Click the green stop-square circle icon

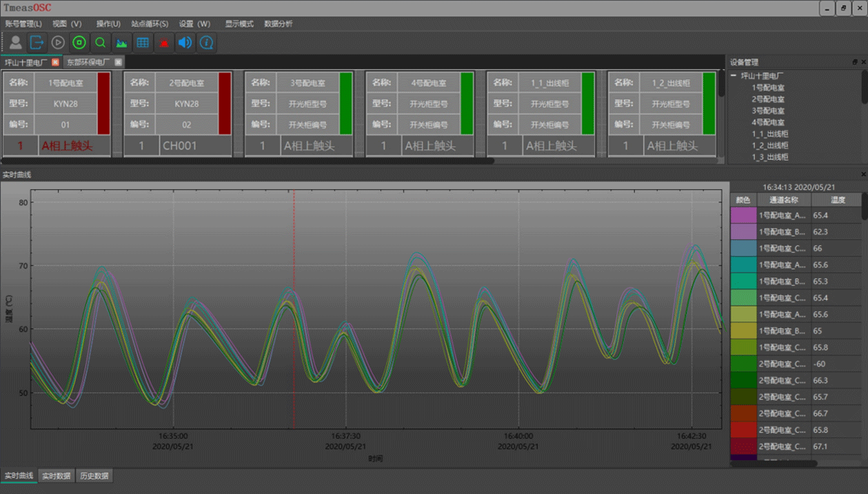coord(79,43)
